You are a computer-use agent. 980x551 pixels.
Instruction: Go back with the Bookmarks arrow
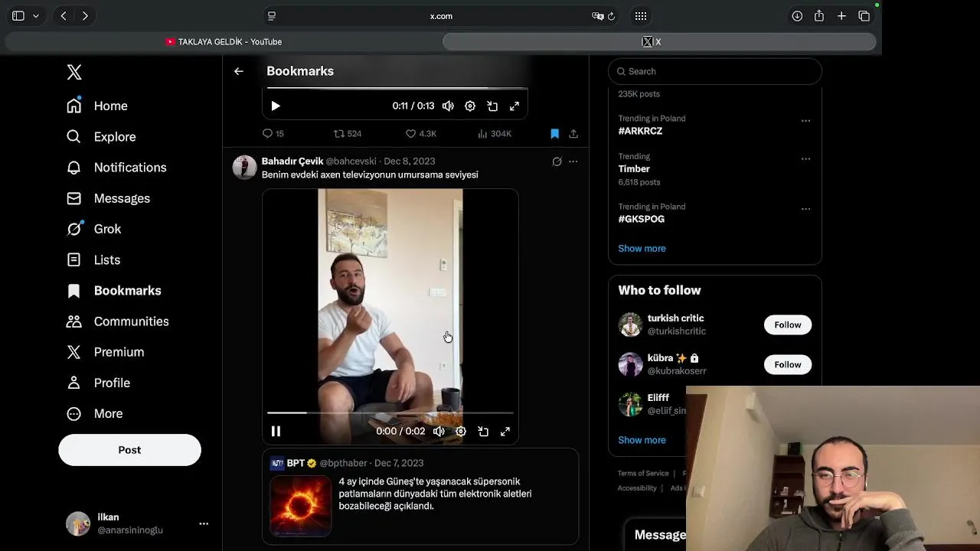pyautogui.click(x=239, y=71)
